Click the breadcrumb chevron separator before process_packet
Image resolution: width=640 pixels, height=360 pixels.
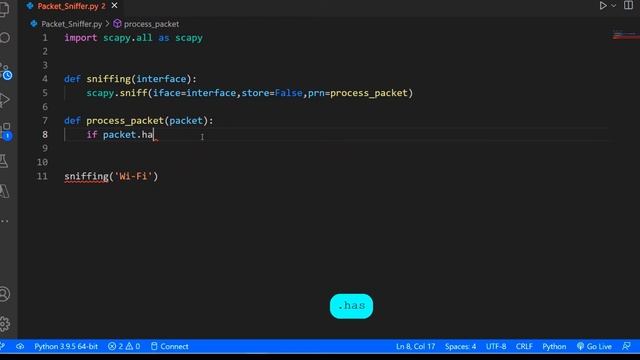(107, 24)
